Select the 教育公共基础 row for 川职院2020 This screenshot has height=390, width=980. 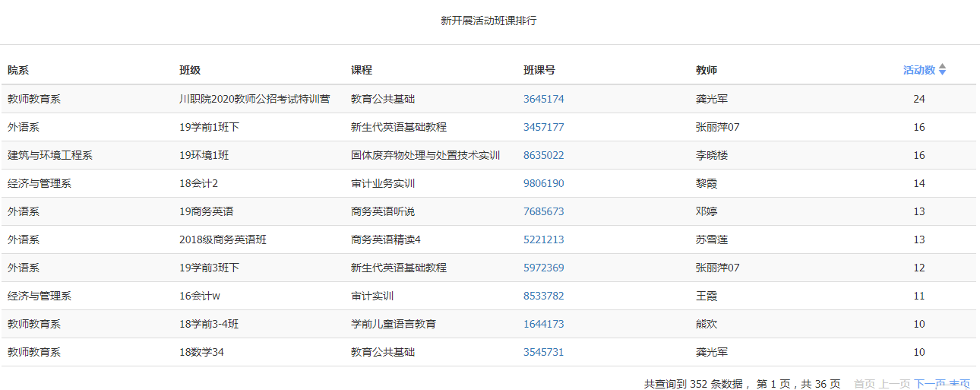click(x=488, y=99)
